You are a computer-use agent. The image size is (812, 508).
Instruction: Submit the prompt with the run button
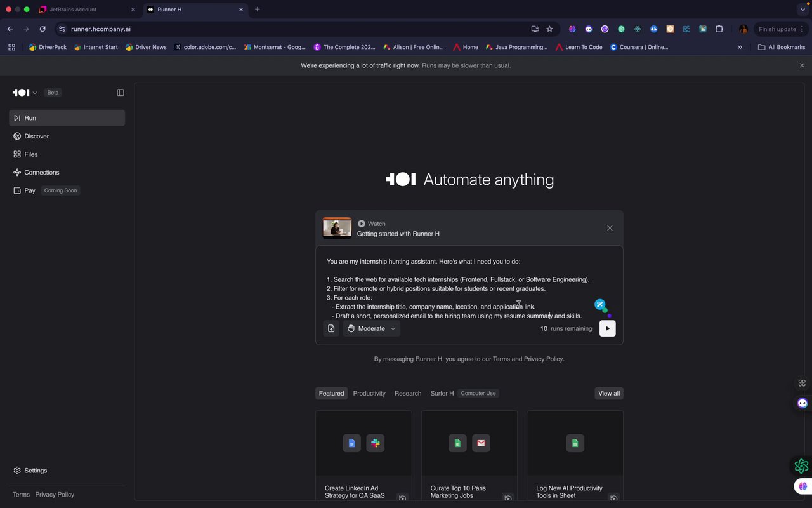click(607, 328)
